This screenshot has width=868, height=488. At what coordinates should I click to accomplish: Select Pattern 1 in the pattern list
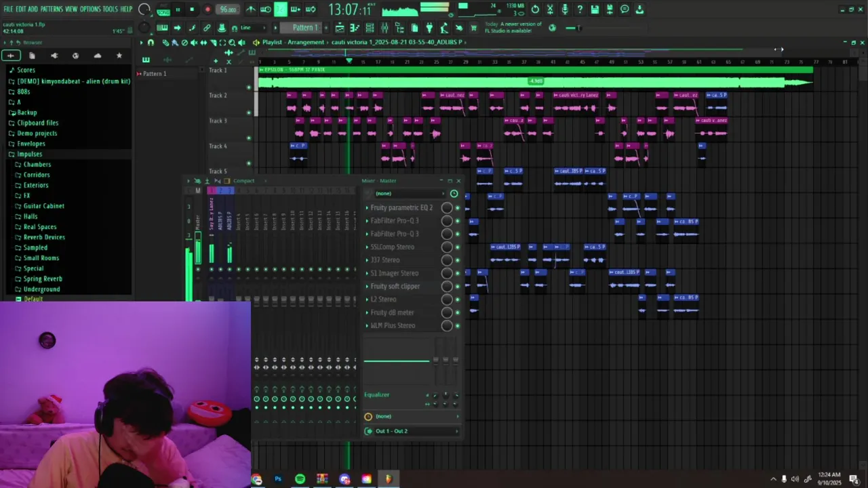coord(155,74)
